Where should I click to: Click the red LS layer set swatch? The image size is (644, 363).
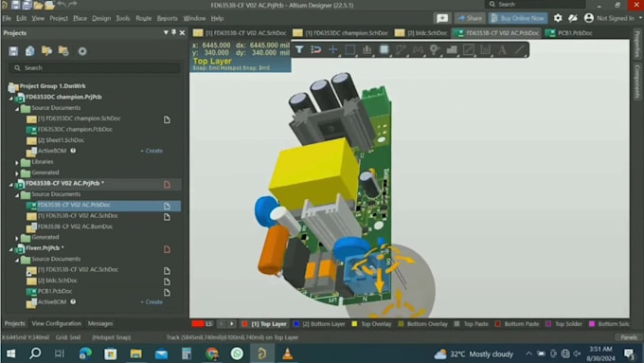(x=198, y=324)
